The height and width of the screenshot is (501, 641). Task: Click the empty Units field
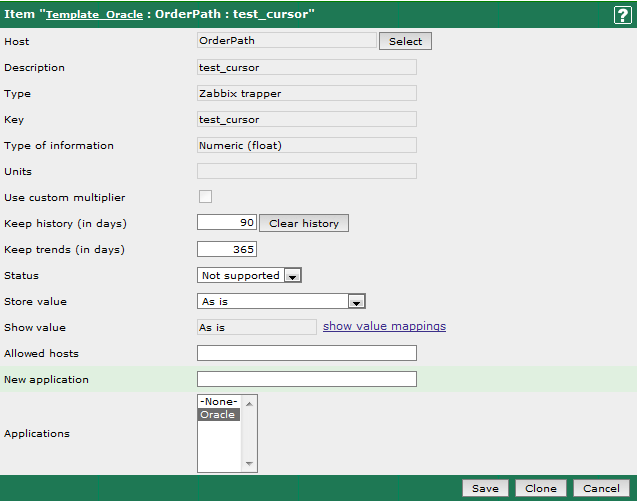pyautogui.click(x=307, y=171)
